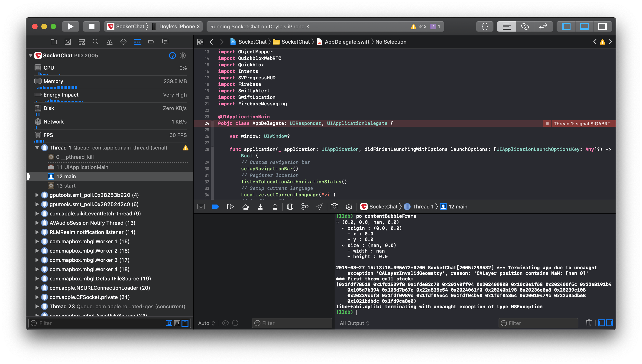Collapse Thread 1 main-thread stack
The width and height of the screenshot is (642, 364).
click(x=37, y=148)
